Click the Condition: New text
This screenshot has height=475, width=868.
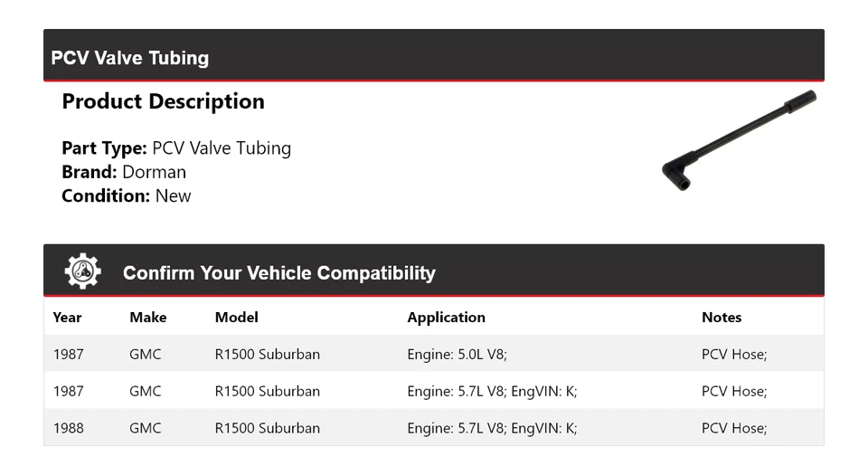tap(127, 195)
